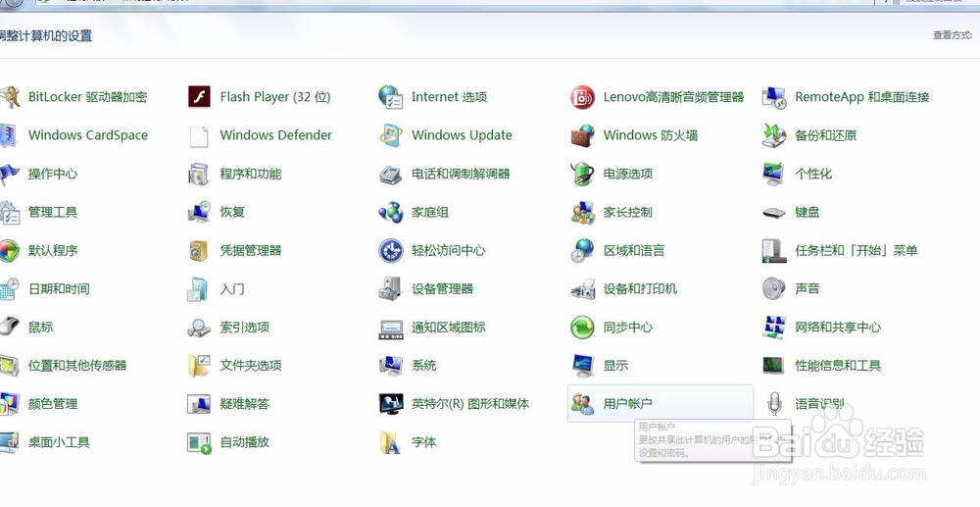
Task: Click the 文件夹选项 link
Action: 251,365
